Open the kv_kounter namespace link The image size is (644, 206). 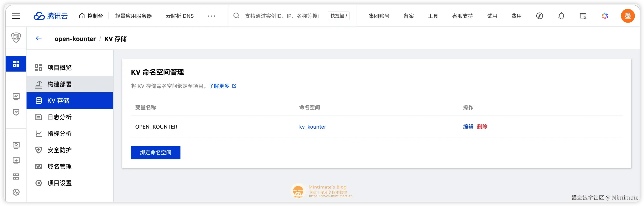point(312,127)
